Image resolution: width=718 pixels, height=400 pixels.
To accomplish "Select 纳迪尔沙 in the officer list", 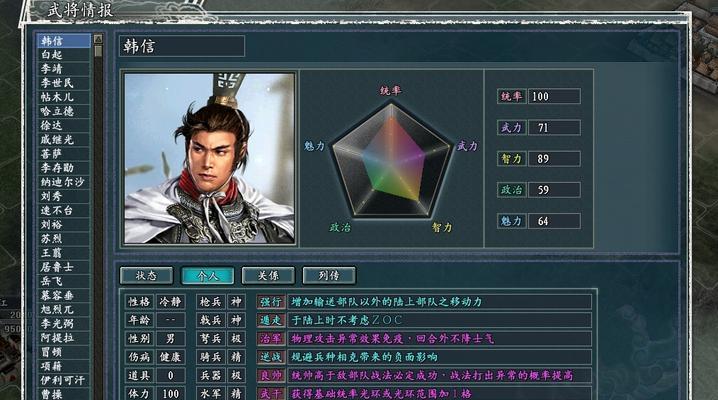I will [x=64, y=183].
